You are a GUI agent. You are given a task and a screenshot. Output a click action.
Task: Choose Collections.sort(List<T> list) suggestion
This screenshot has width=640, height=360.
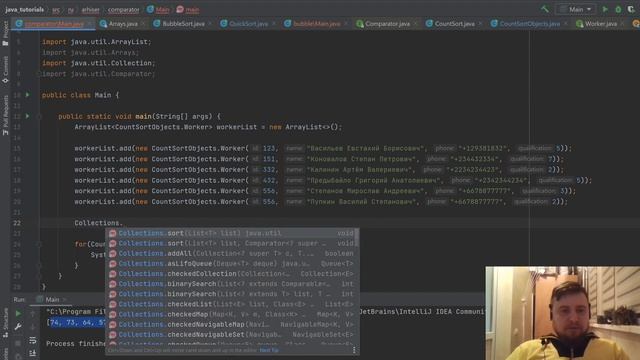231,233
